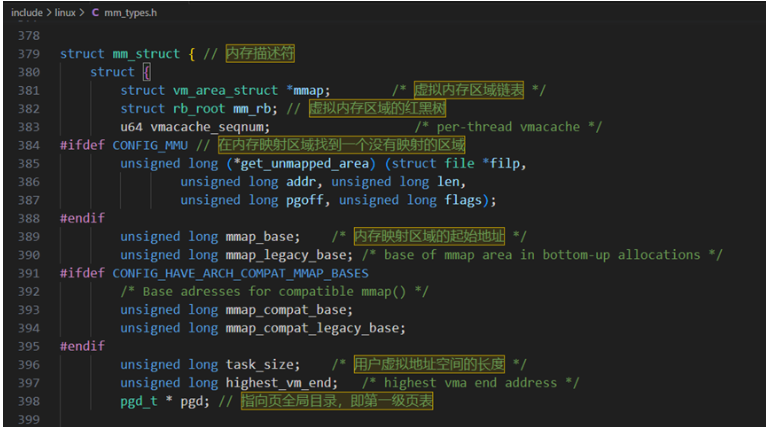Click the comment '用户虚拟地址空间的长度' on line 396

429,364
